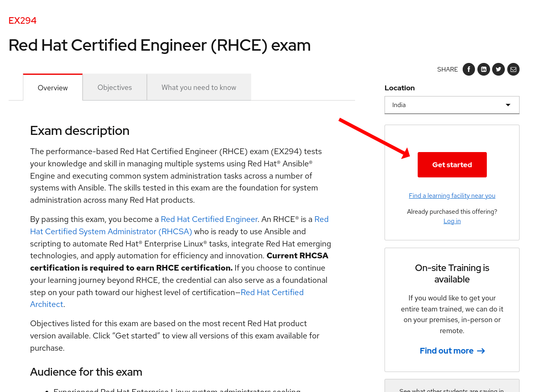
Task: Switch to the Objectives tab
Action: pos(115,87)
